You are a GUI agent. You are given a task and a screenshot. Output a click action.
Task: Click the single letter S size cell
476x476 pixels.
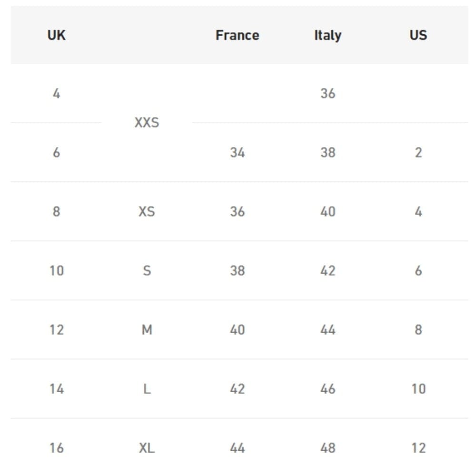click(x=147, y=270)
